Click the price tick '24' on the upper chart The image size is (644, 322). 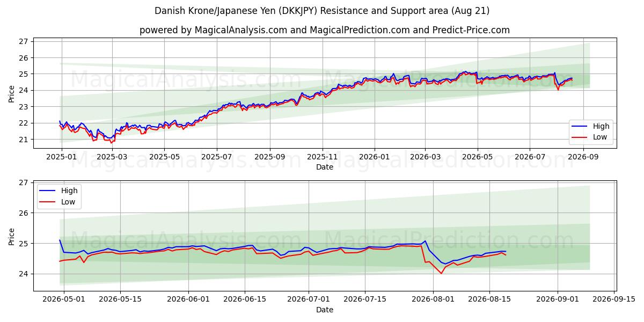click(x=24, y=90)
